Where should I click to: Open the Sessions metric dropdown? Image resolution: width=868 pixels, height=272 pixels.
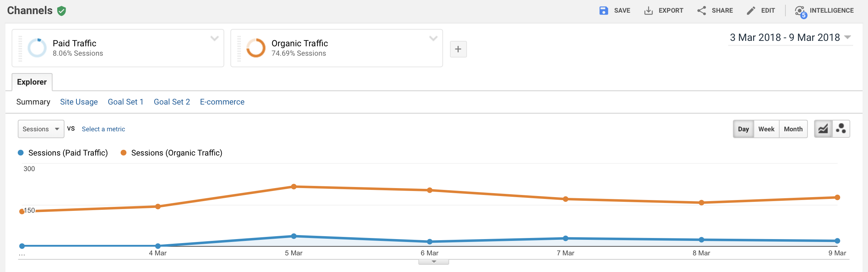pos(41,129)
